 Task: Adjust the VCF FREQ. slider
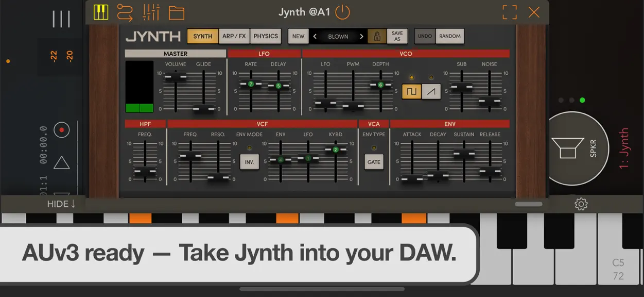click(190, 155)
